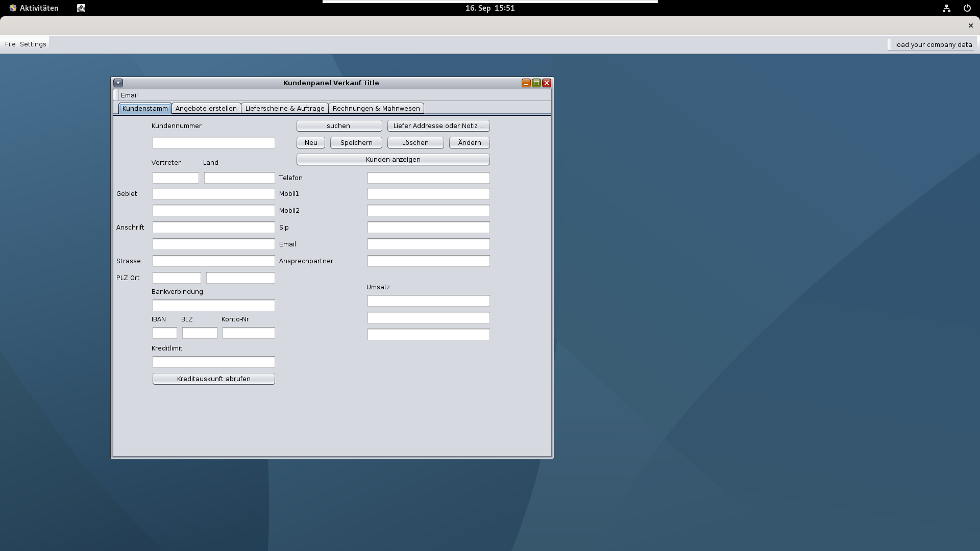Click the app icon in top bar

[81, 8]
